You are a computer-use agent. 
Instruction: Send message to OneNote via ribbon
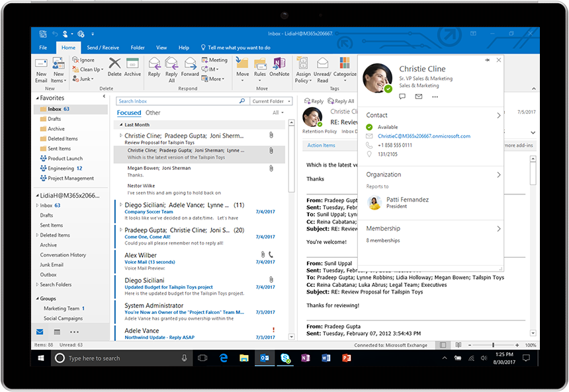click(x=279, y=67)
